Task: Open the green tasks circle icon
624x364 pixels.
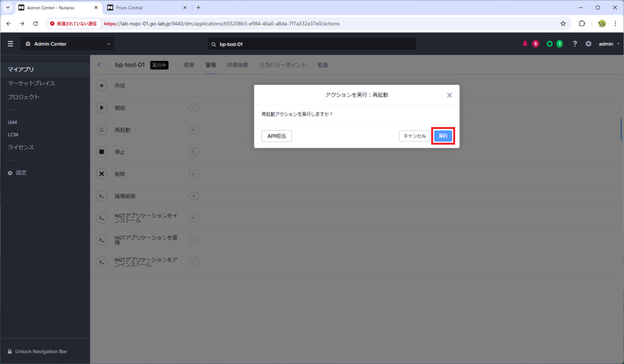Action: [549, 44]
